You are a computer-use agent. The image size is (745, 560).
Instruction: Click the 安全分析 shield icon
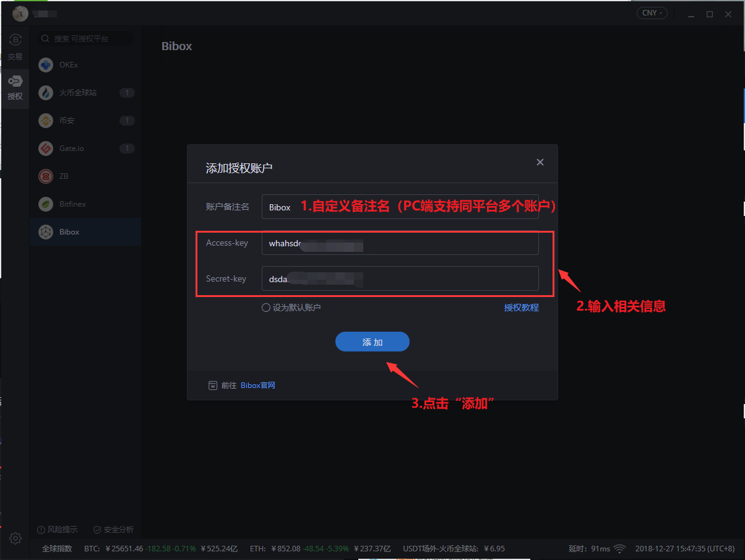tap(97, 530)
